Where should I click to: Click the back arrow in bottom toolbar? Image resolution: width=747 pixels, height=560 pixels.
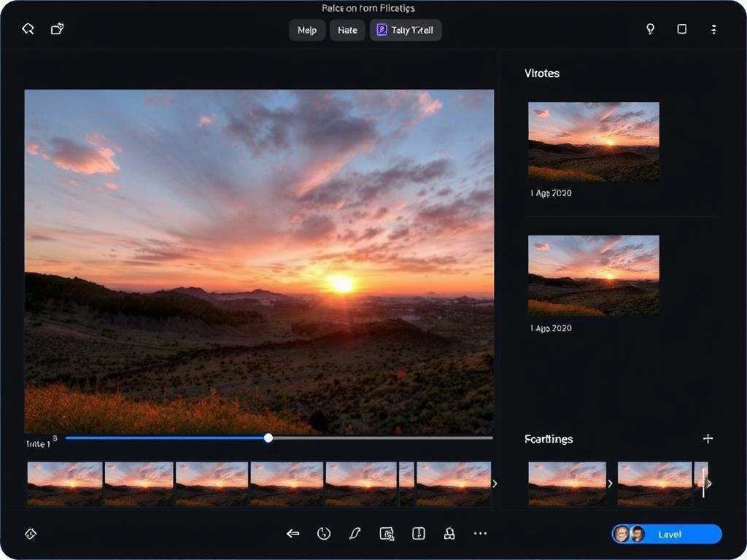293,534
